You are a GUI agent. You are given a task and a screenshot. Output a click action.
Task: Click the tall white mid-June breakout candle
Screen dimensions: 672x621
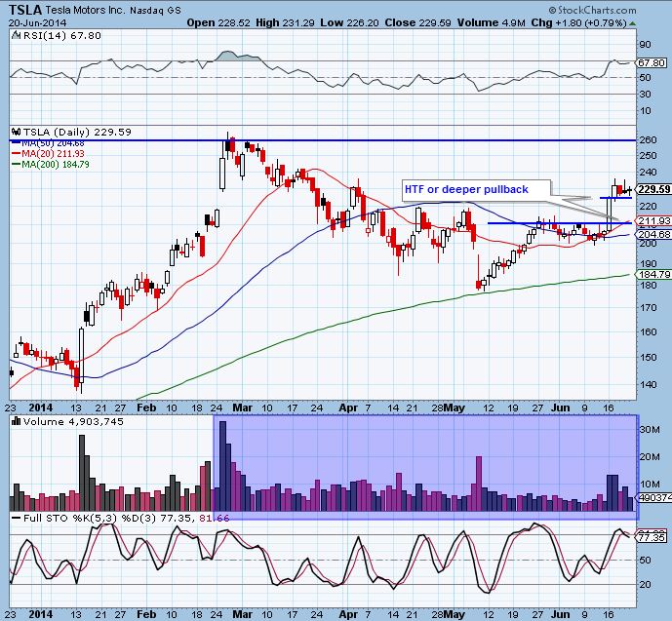point(610,215)
